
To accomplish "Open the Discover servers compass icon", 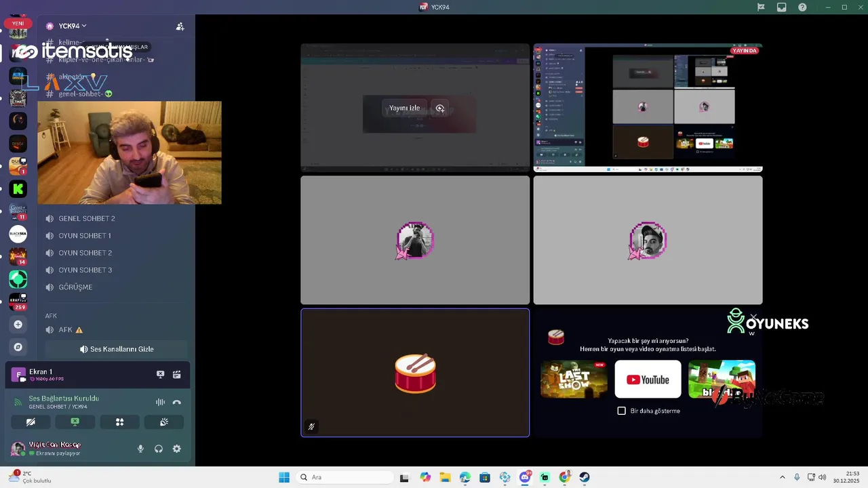I will 18,347.
